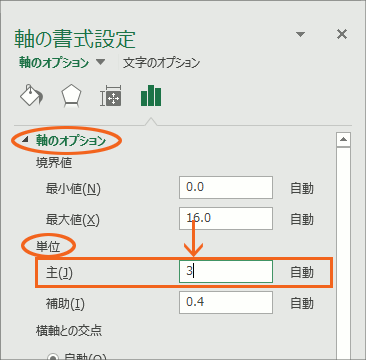
Task: Click the 最小値(N) label
Action: click(73, 189)
